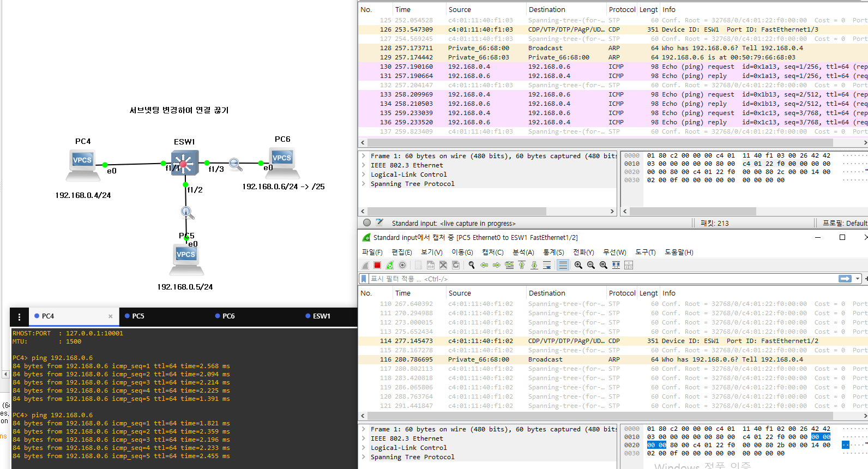868x469 pixels.
Task: Sort lower packet list by Source column
Action: pos(486,293)
